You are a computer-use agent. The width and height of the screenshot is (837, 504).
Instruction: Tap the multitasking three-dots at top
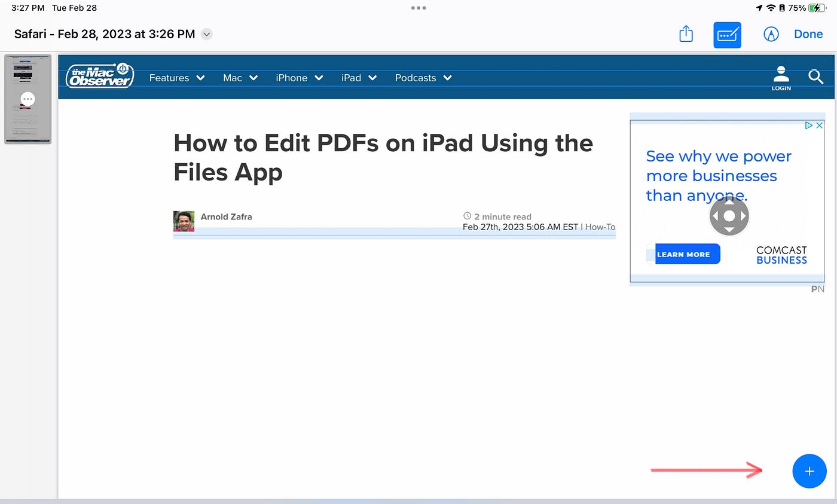[x=418, y=8]
